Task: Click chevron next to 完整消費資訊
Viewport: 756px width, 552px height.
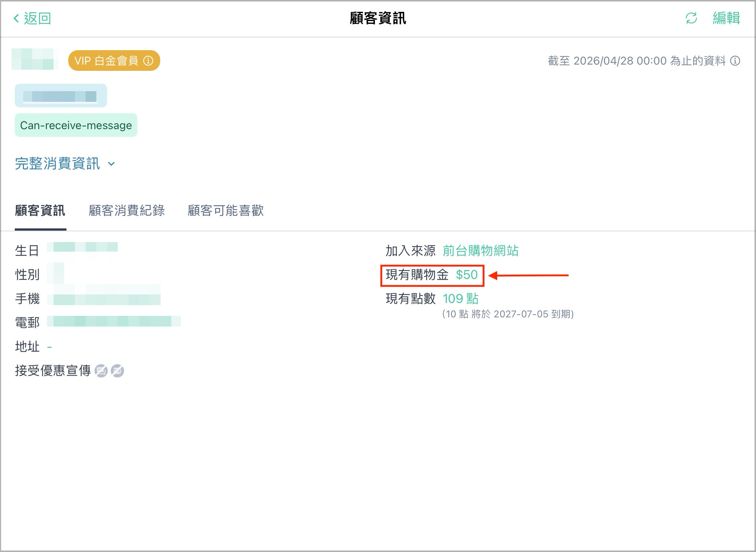Action: (111, 164)
